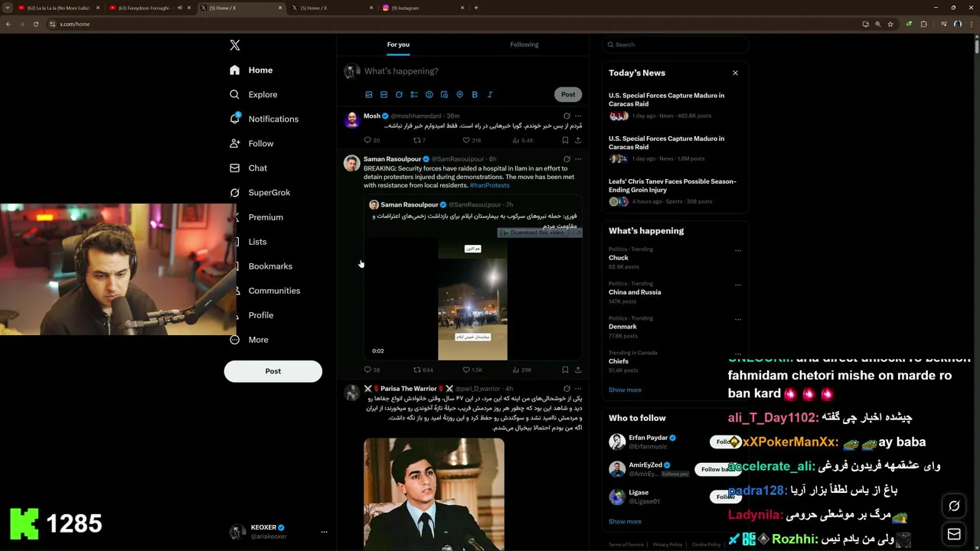The width and height of the screenshot is (980, 551).
Task: Add a GIF in composer
Action: (x=384, y=94)
